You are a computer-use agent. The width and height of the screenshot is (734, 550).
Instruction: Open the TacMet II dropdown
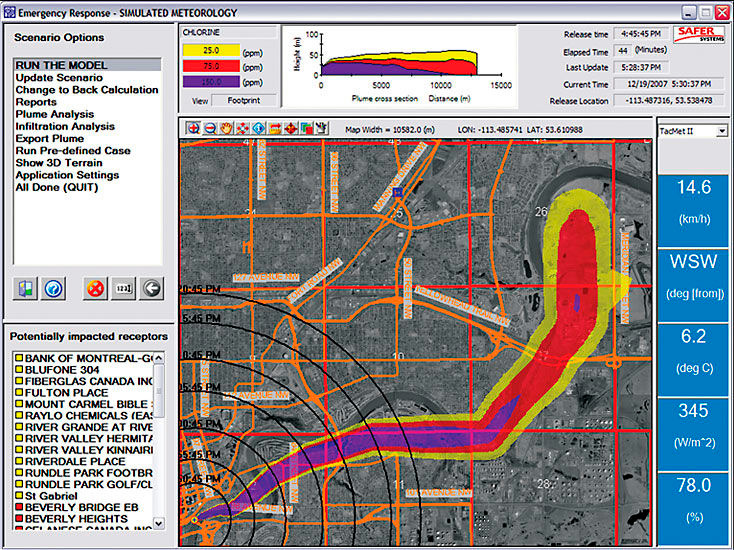point(692,131)
